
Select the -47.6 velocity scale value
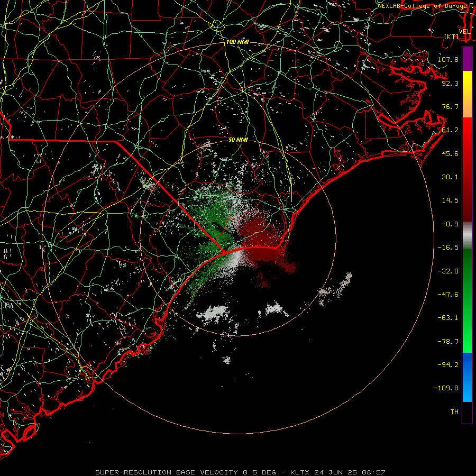click(x=448, y=295)
